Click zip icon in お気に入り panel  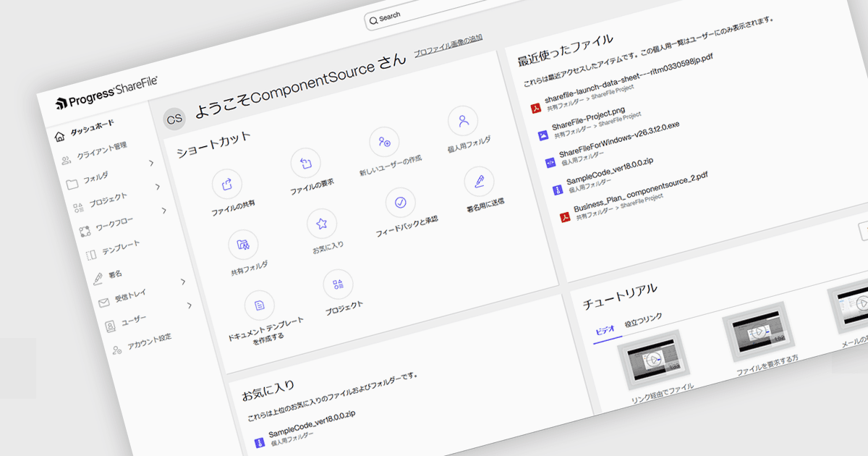tap(260, 443)
